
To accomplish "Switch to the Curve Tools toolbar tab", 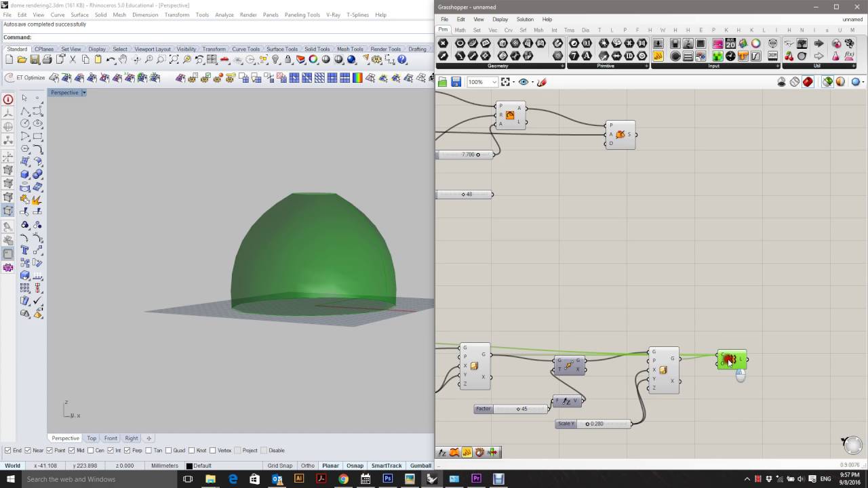I will coord(245,49).
